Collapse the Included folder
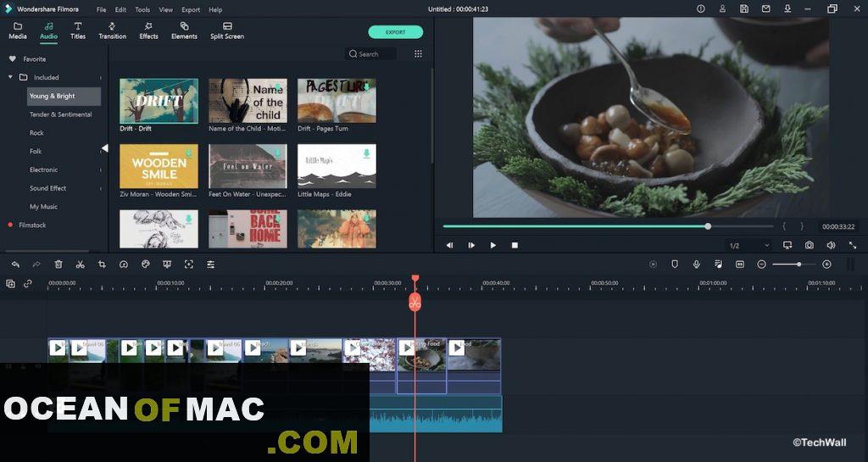 tap(10, 77)
